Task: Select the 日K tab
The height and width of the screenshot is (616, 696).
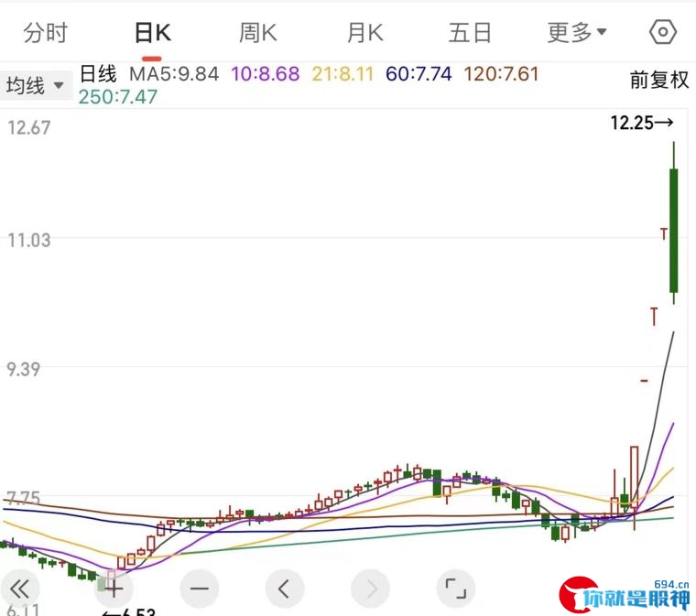Action: pos(152,33)
